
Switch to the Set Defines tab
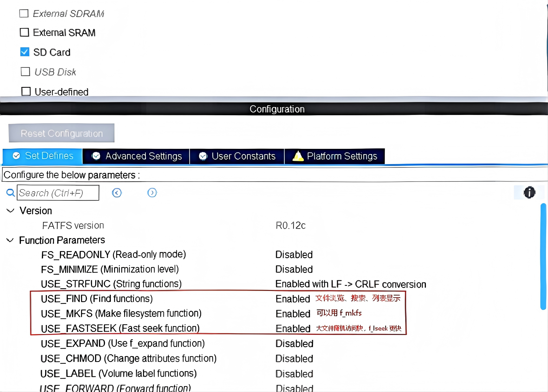point(42,156)
